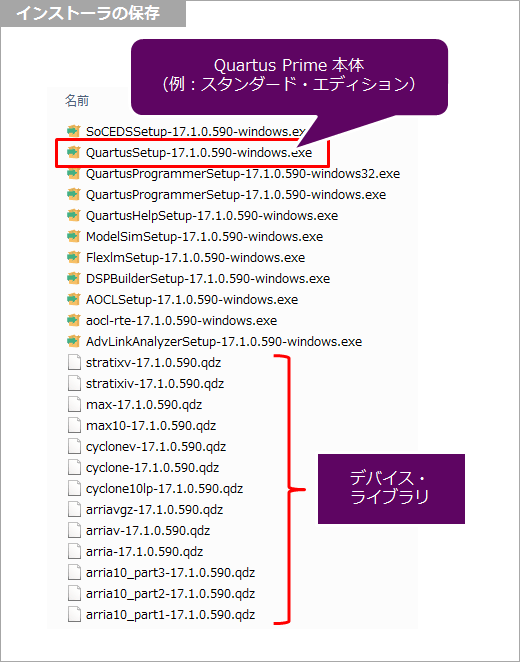Click the QuartusSetup-17.1.0.590-windows.exe file icon
Image resolution: width=520 pixels, height=662 pixels.
click(x=73, y=152)
